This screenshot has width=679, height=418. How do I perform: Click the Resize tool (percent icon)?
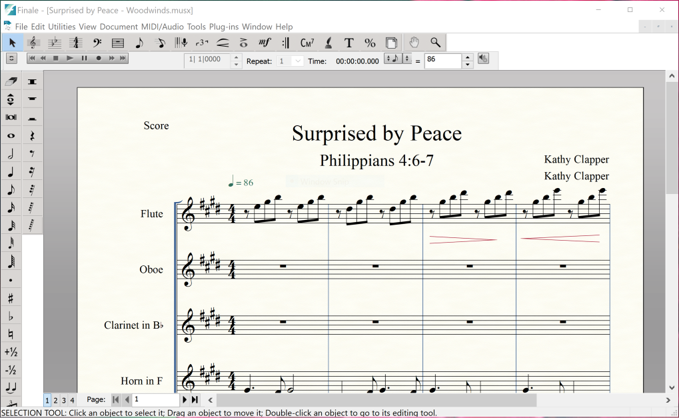pos(370,43)
